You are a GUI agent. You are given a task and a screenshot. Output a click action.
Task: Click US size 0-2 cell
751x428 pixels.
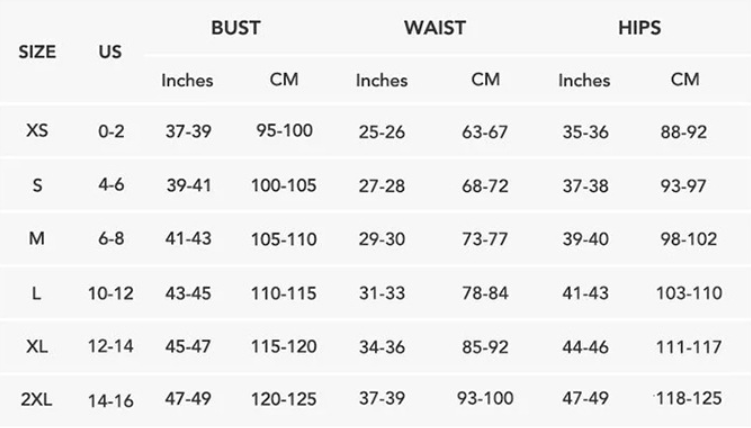tap(111, 131)
